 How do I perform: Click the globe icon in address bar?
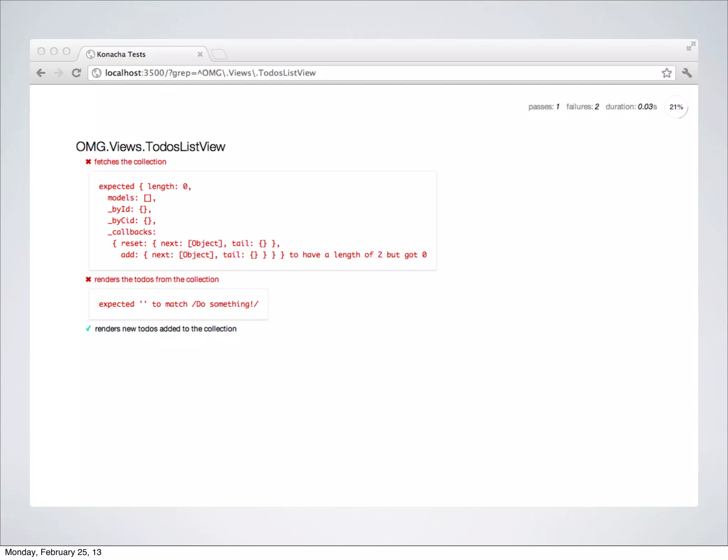[x=96, y=73]
